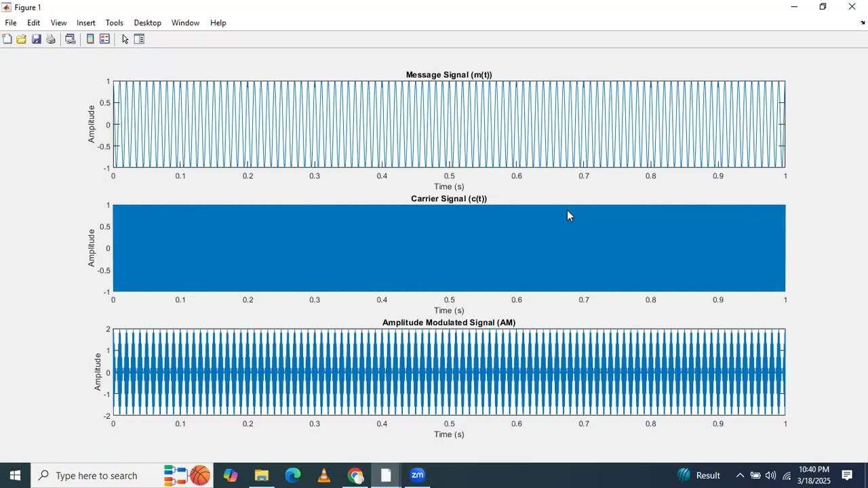Viewport: 868px width, 488px height.
Task: Click the Time (s) label under message plot
Action: tap(449, 187)
